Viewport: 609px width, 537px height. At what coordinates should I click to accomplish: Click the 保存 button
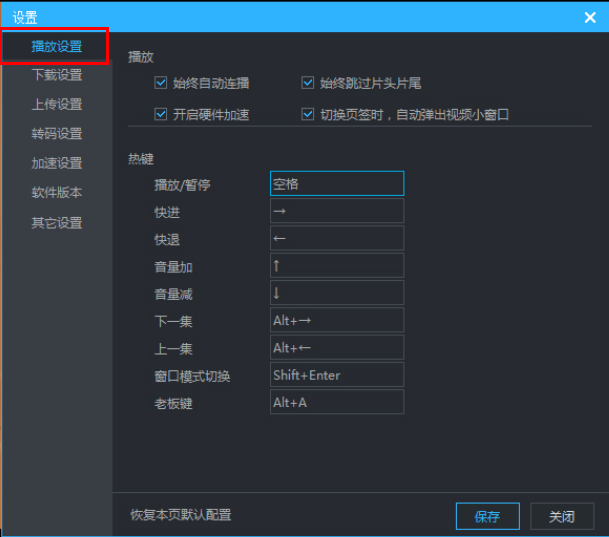click(487, 516)
